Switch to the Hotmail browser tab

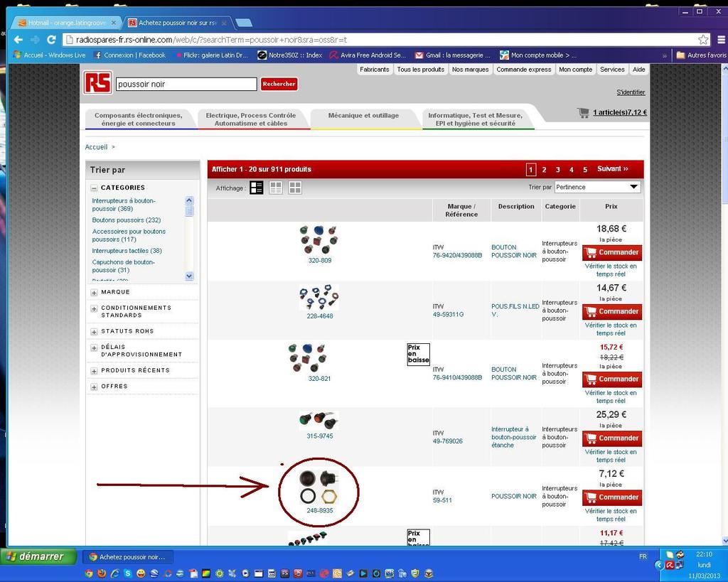pyautogui.click(x=67, y=23)
